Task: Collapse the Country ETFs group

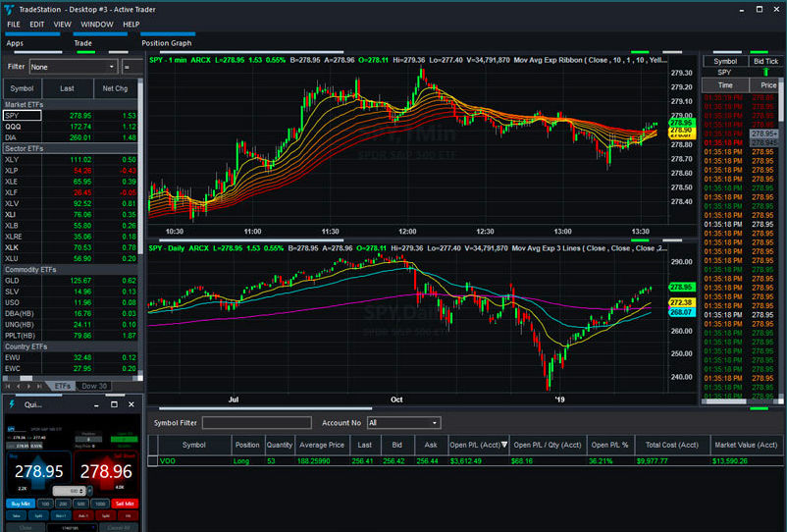Action: [71, 346]
